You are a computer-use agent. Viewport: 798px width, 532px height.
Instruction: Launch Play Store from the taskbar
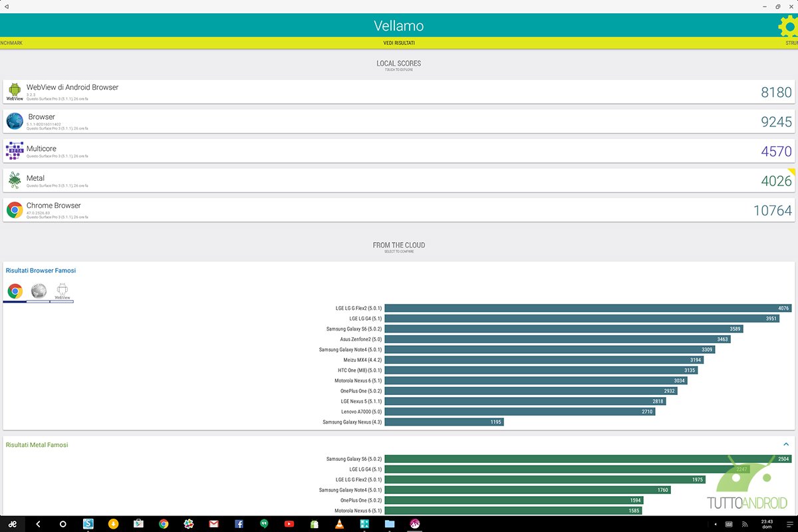(138, 524)
